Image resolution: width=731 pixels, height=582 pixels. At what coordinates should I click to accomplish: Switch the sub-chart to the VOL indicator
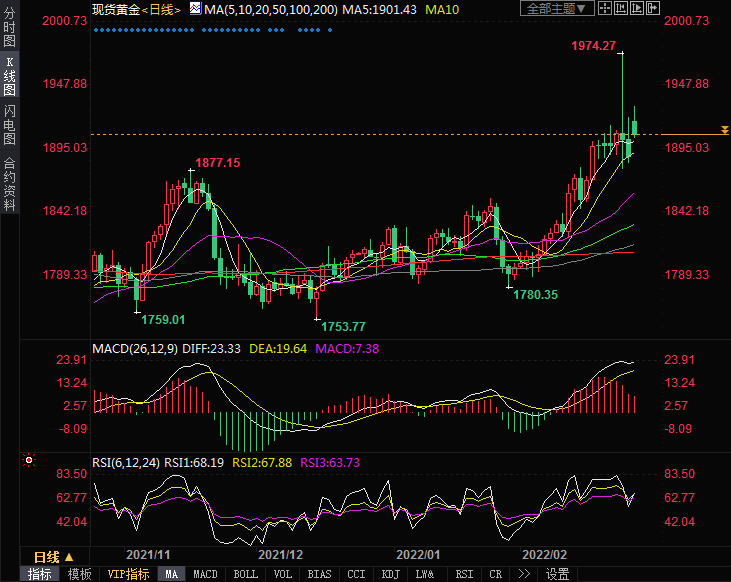tap(283, 574)
